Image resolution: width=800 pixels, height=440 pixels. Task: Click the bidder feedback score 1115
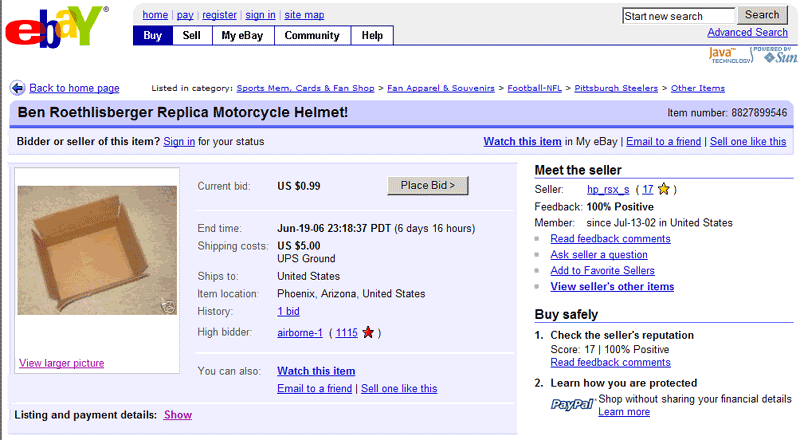(x=346, y=333)
